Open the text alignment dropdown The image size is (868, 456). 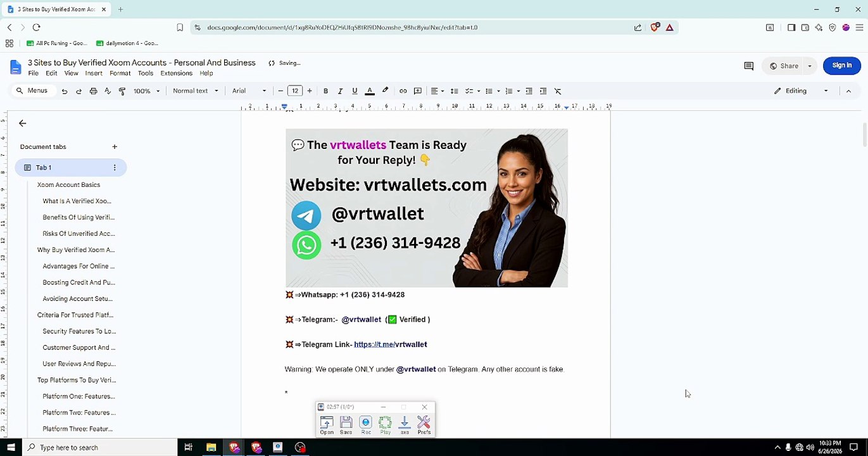point(437,91)
